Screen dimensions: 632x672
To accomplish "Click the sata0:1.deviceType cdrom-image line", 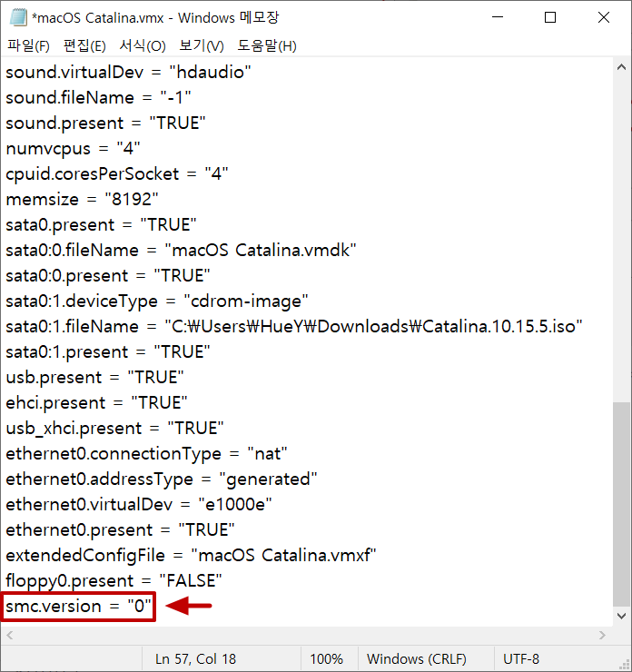I will click(x=157, y=301).
